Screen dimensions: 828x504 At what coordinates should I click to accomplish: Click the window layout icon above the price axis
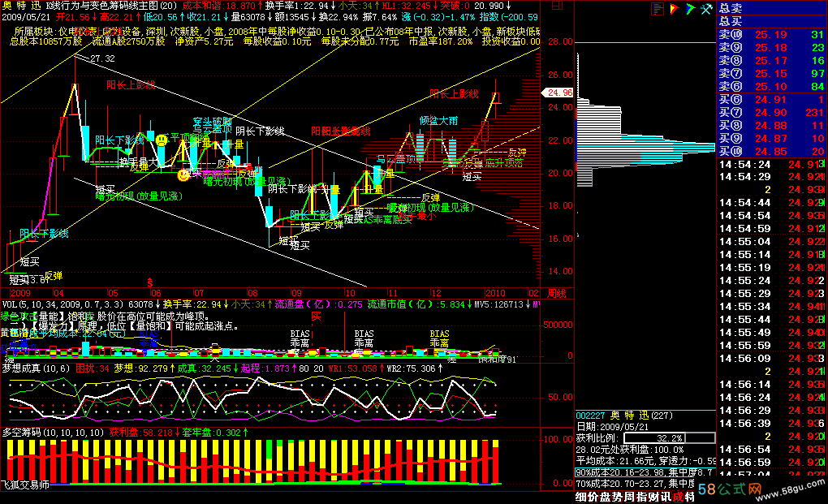(557, 6)
